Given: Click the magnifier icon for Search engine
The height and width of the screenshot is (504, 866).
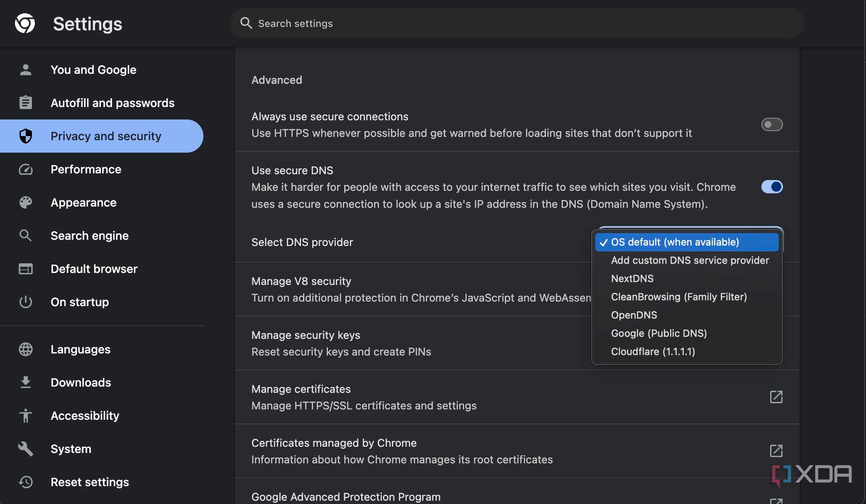Looking at the screenshot, I should tap(26, 236).
